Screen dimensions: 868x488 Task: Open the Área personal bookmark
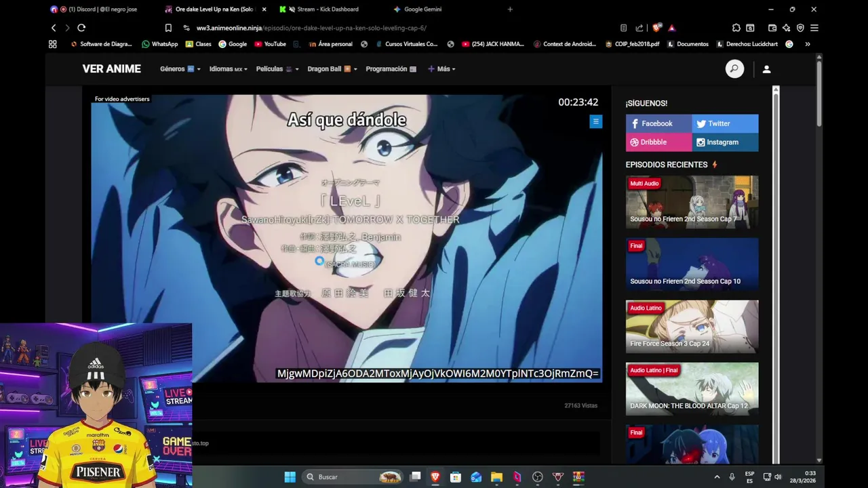330,44
